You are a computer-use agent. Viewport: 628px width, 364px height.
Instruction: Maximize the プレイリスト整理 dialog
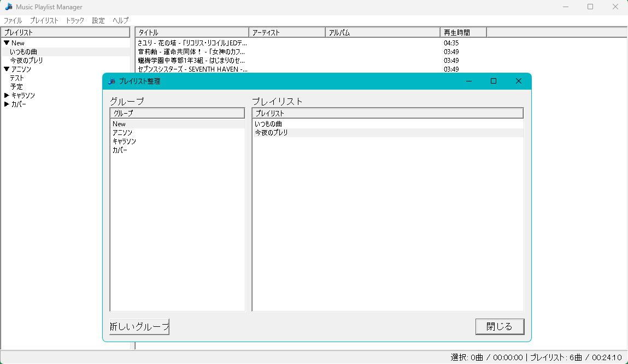tap(494, 81)
